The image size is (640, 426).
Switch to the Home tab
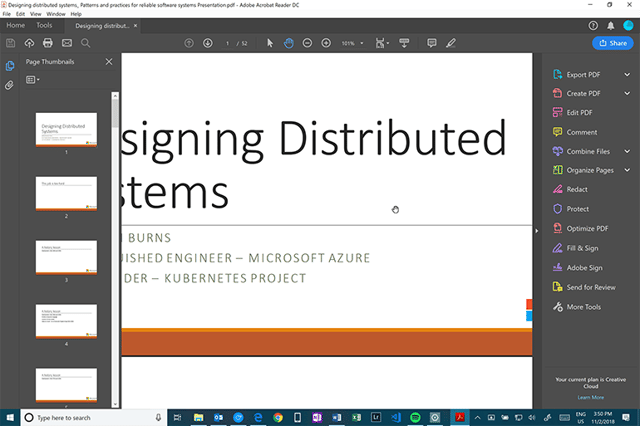(x=16, y=25)
